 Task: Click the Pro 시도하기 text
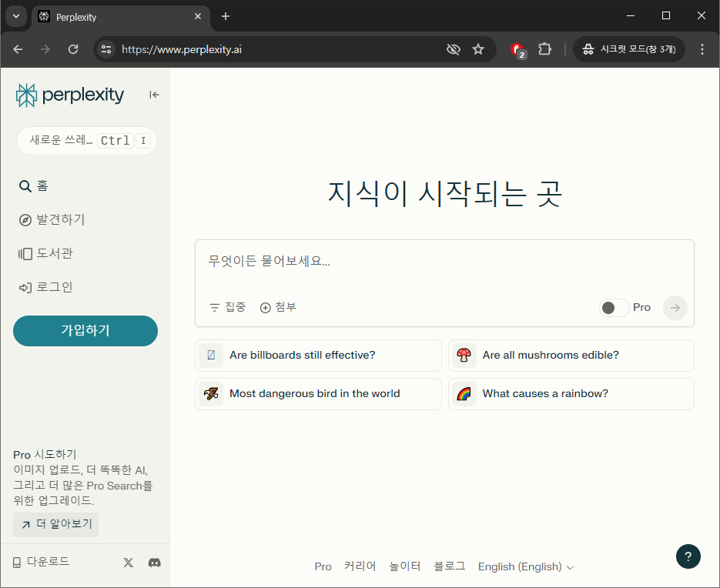click(45, 454)
